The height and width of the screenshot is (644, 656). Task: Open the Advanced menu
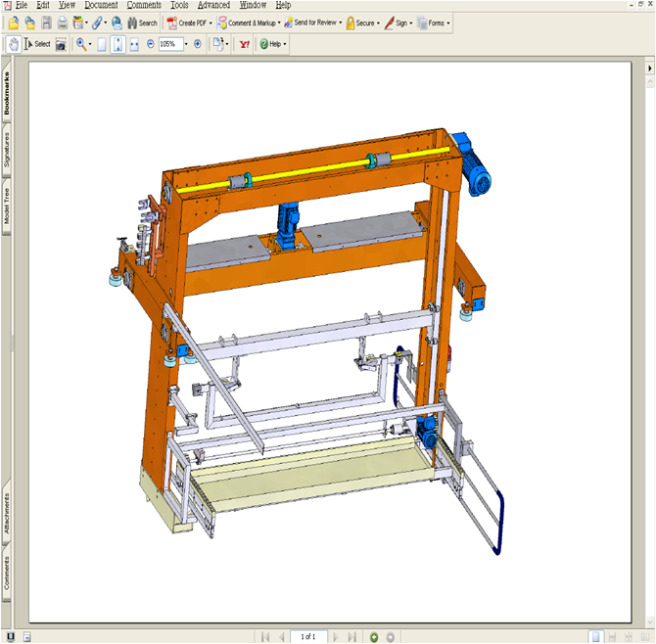click(213, 5)
